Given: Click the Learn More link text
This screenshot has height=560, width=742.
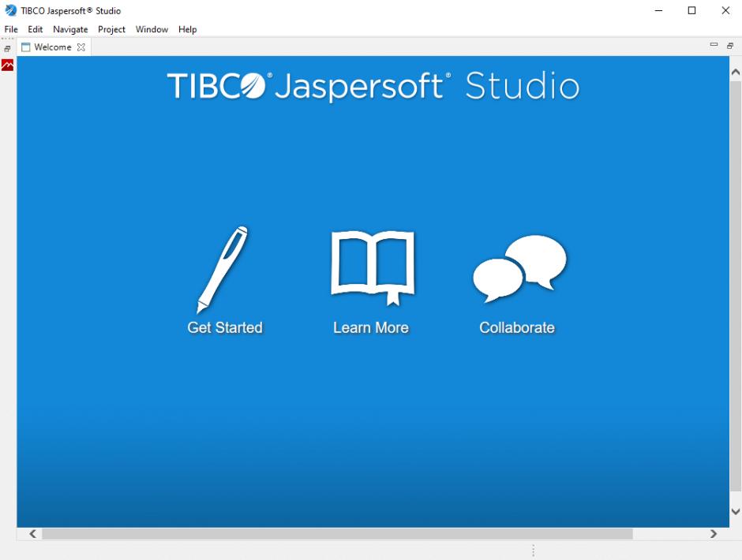Looking at the screenshot, I should pos(371,327).
